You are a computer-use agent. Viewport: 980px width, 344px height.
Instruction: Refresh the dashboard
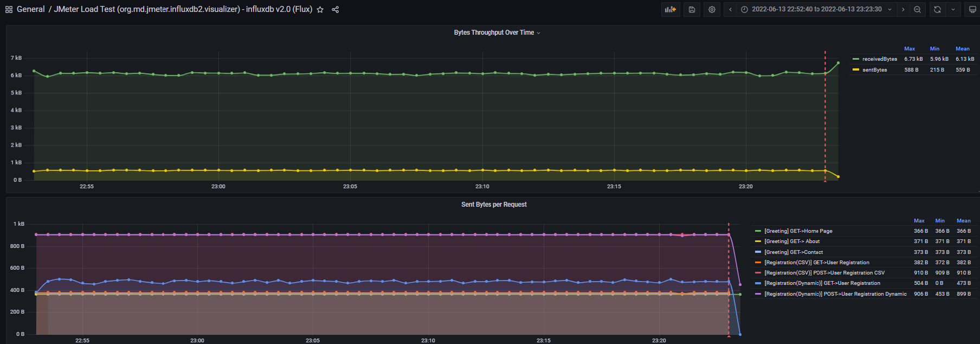coord(937,9)
